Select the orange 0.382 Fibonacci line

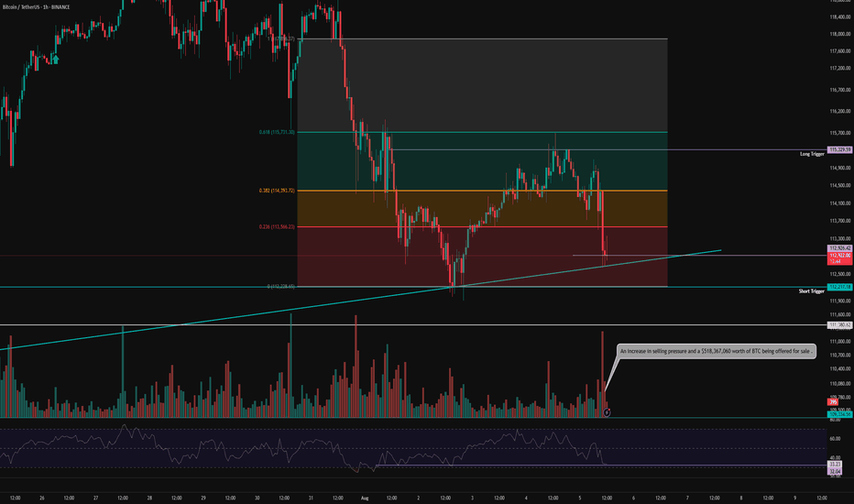coord(482,191)
